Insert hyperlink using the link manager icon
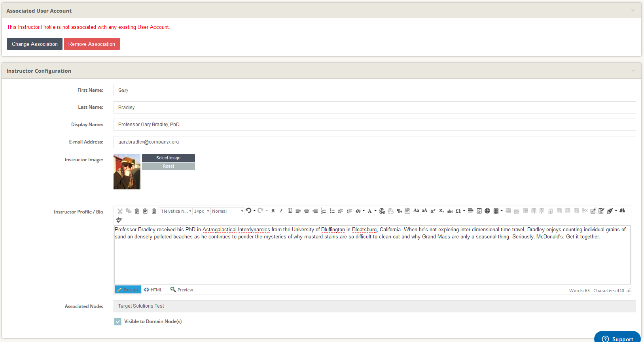 click(382, 211)
